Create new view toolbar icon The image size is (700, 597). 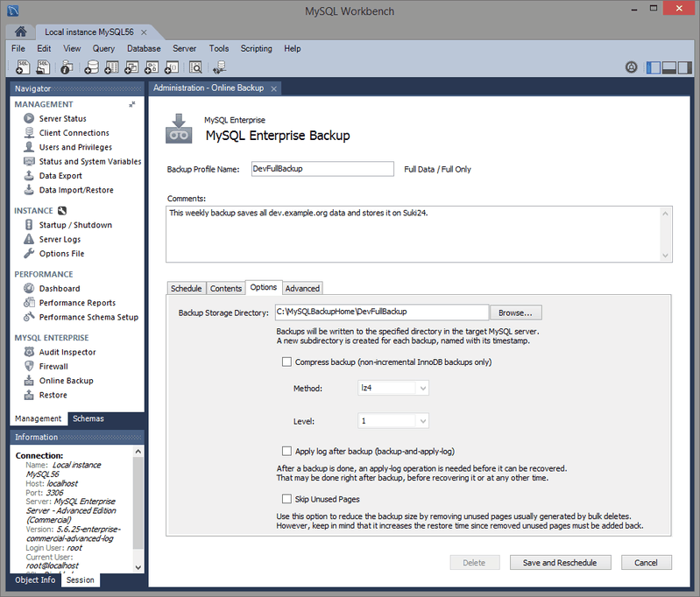pos(131,67)
